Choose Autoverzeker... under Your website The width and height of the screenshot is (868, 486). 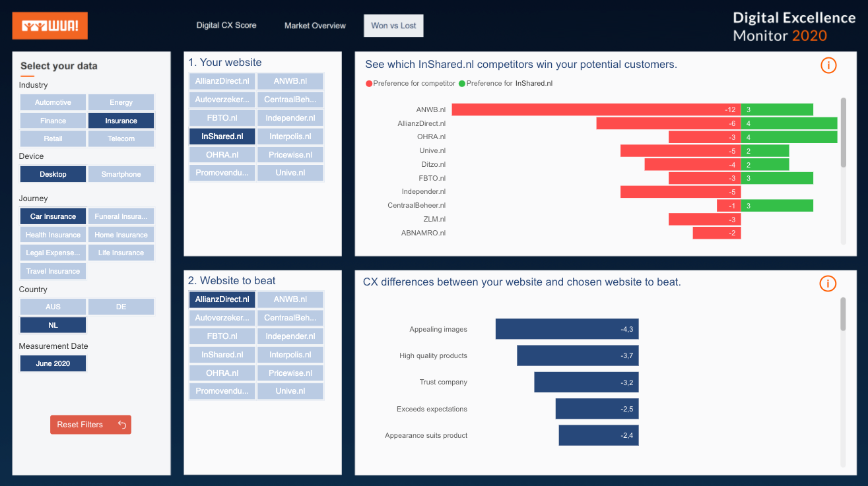click(x=222, y=100)
